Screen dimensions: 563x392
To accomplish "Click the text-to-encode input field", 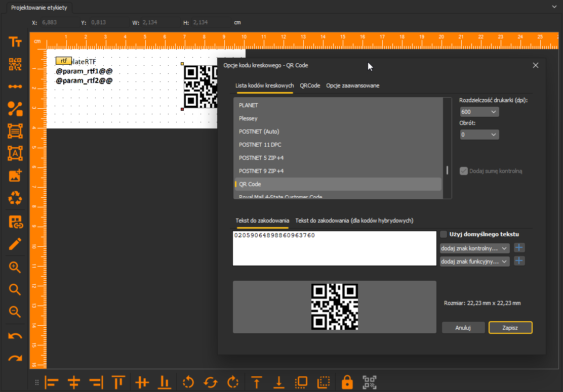I will (334, 248).
